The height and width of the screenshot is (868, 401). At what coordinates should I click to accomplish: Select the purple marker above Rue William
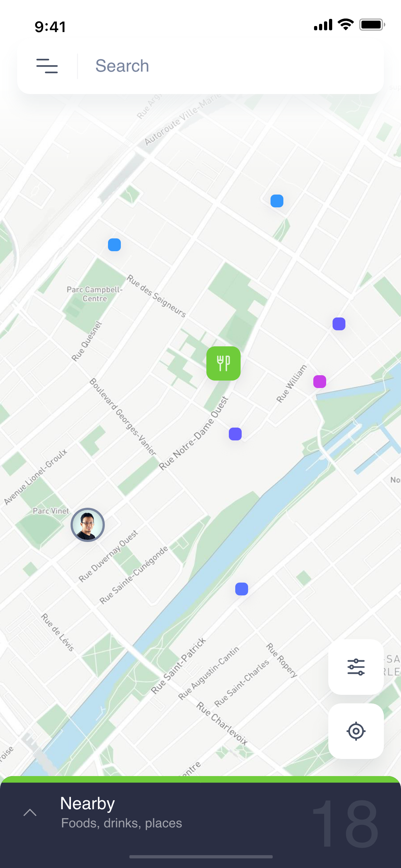tap(339, 324)
